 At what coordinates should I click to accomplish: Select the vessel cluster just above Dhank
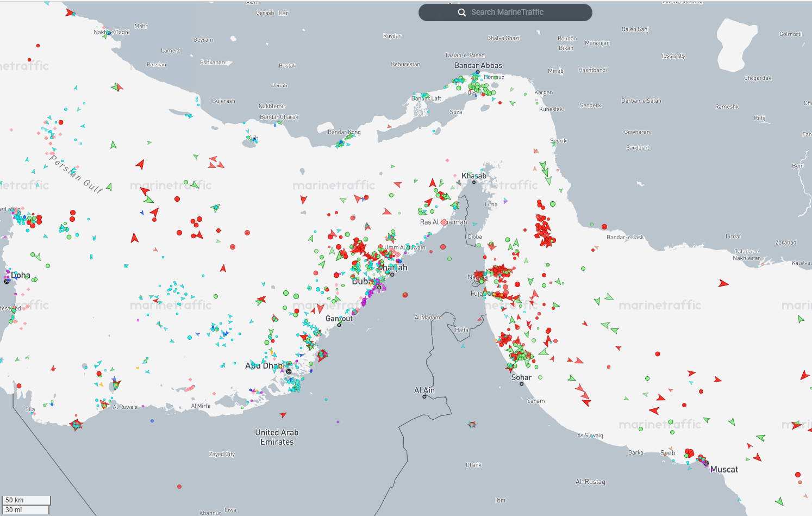472,424
